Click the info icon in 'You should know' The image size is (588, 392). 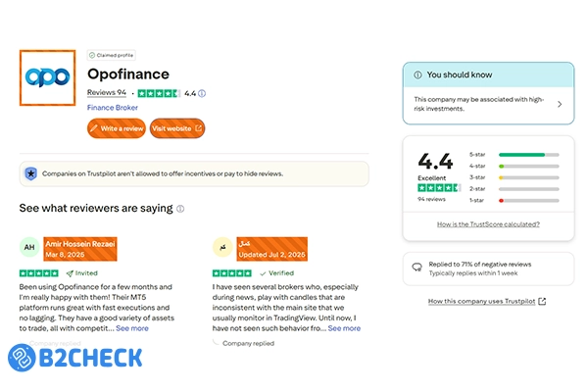coord(416,74)
